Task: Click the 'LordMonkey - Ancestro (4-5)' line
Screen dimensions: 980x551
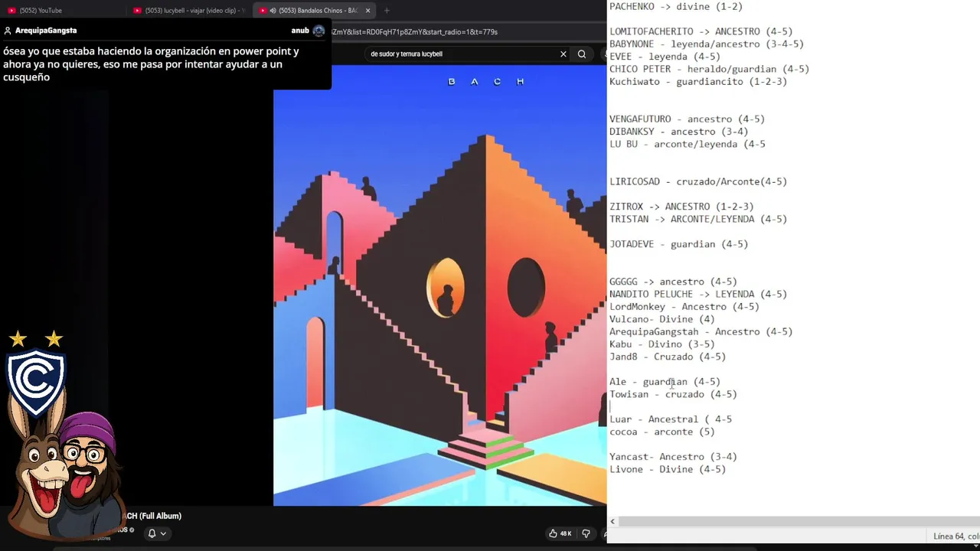Action: pyautogui.click(x=684, y=307)
